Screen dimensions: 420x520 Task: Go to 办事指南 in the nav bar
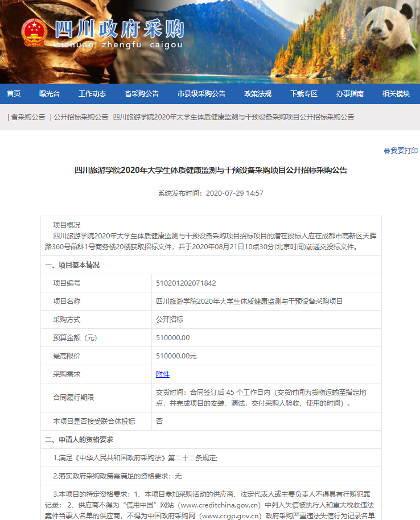tap(350, 94)
